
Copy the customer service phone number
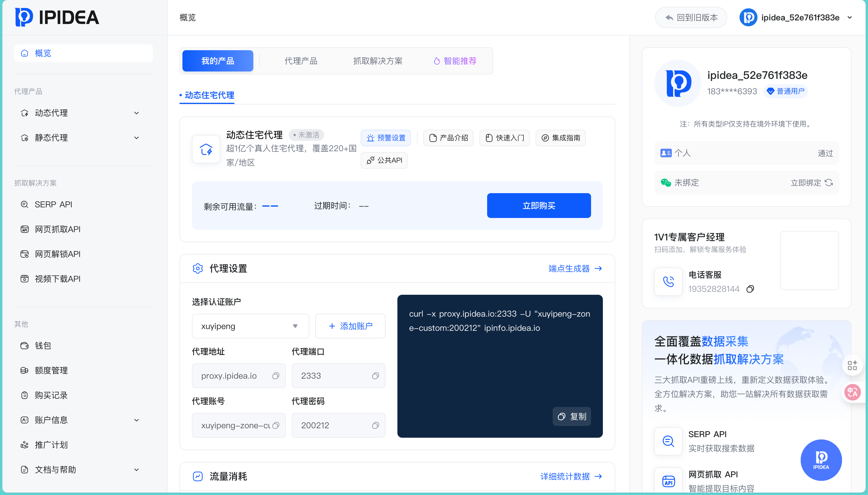click(750, 289)
